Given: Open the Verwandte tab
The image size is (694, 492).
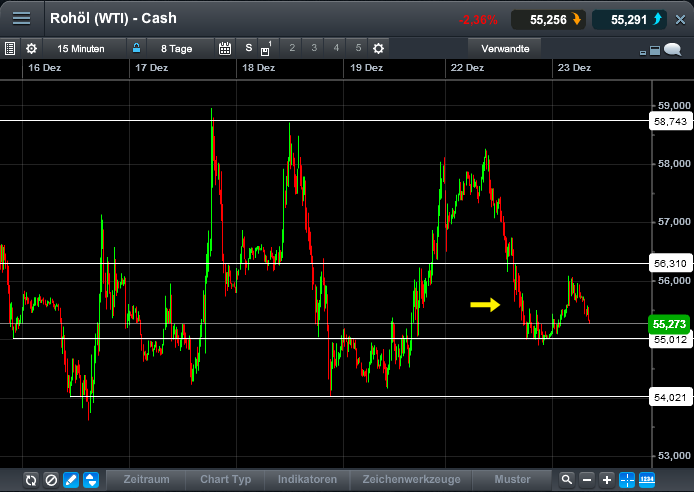Looking at the screenshot, I should 505,49.
